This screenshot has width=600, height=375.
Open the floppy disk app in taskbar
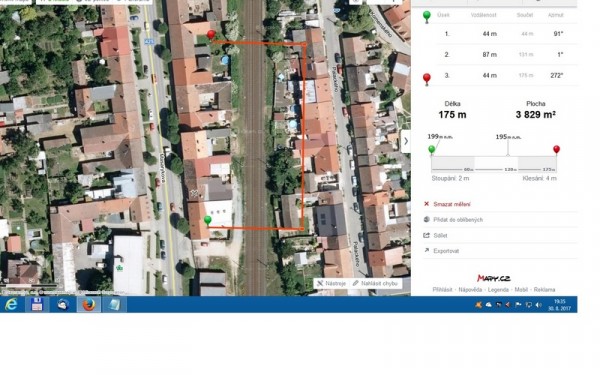coord(37,305)
